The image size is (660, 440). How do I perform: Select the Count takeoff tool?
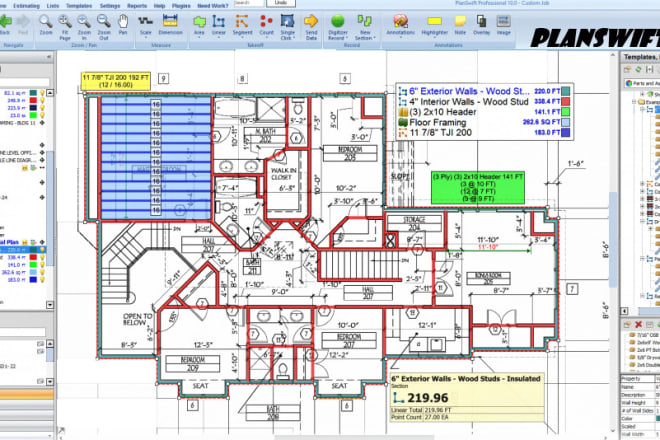266,25
